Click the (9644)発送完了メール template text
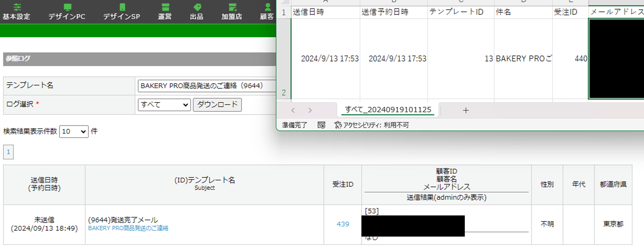The height and width of the screenshot is (249, 644). pos(123,220)
